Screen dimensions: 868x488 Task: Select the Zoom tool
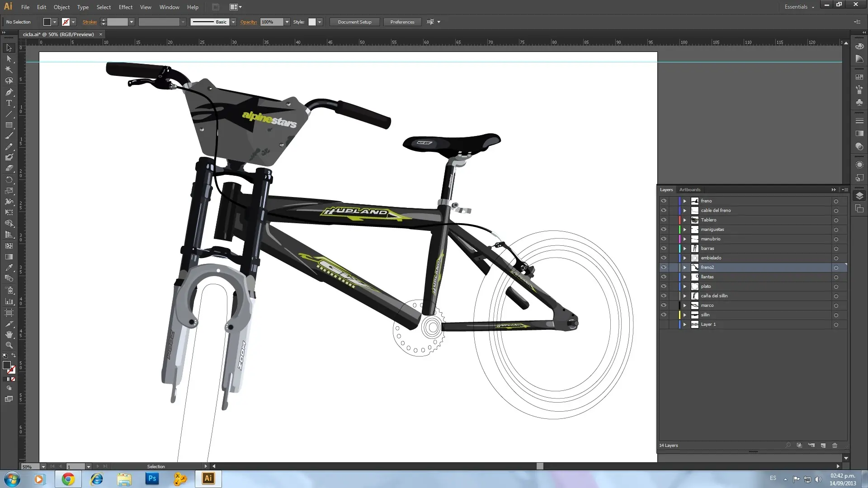click(x=9, y=345)
